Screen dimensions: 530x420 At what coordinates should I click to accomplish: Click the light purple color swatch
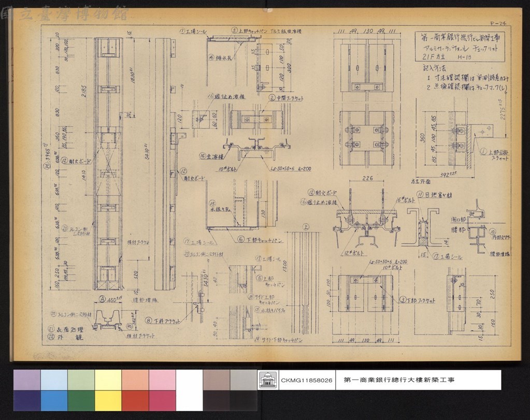coord(27,380)
